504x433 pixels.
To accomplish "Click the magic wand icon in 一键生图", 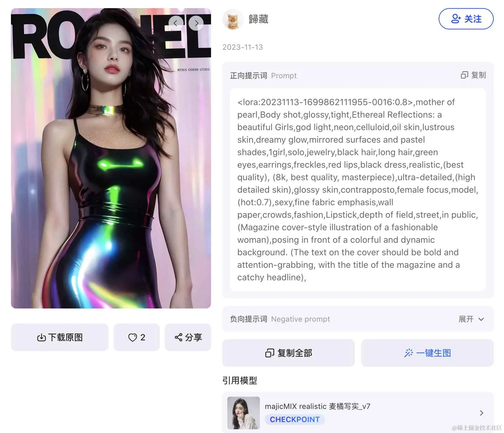I will 409,353.
